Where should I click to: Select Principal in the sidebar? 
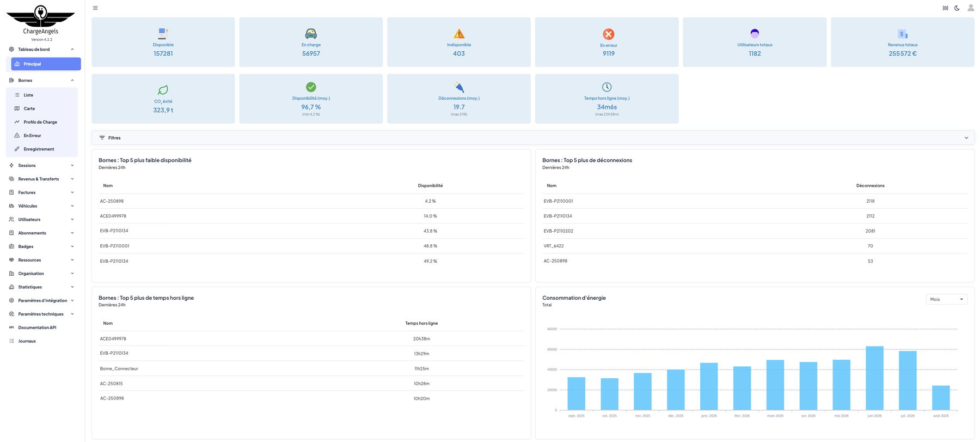(x=46, y=64)
